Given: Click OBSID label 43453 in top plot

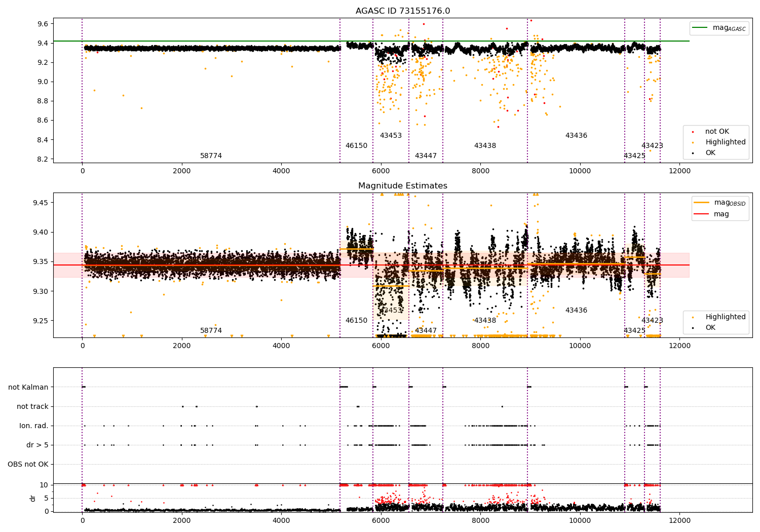Looking at the screenshot, I should [x=391, y=136].
